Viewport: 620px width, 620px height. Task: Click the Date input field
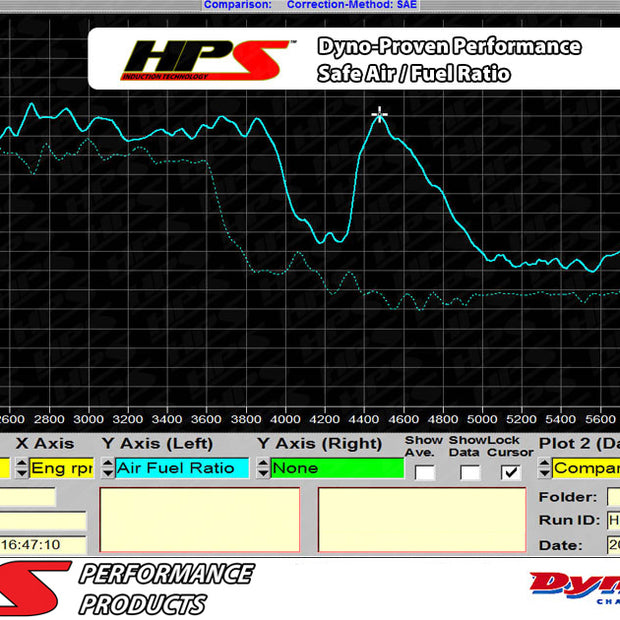pyautogui.click(x=614, y=545)
